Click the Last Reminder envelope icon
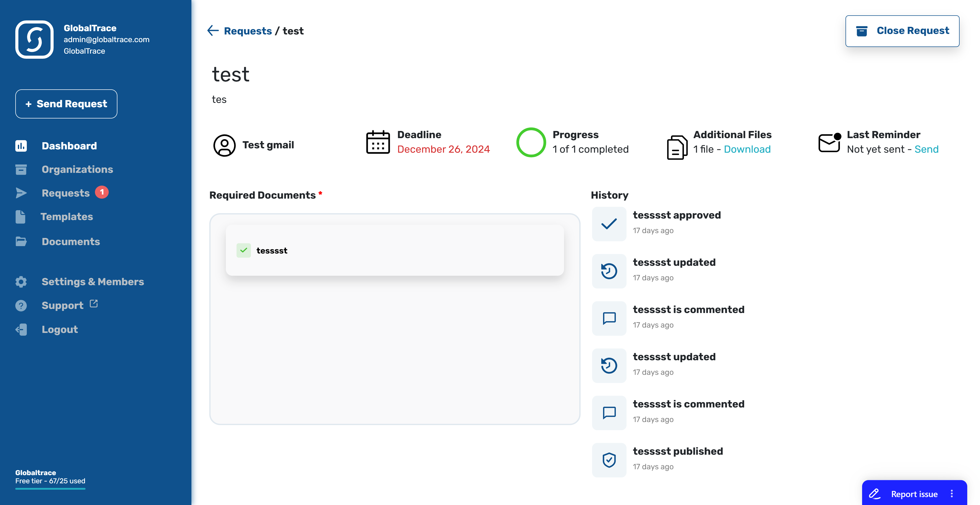 829,143
